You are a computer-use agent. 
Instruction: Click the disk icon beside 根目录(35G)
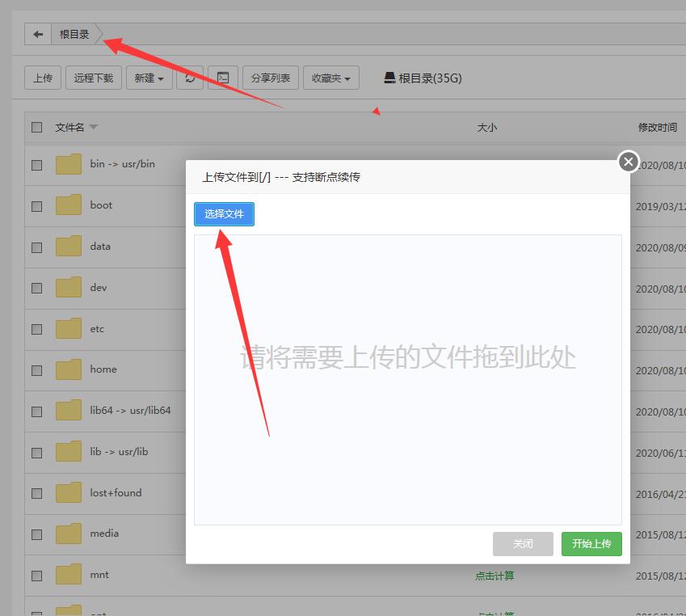[x=389, y=78]
